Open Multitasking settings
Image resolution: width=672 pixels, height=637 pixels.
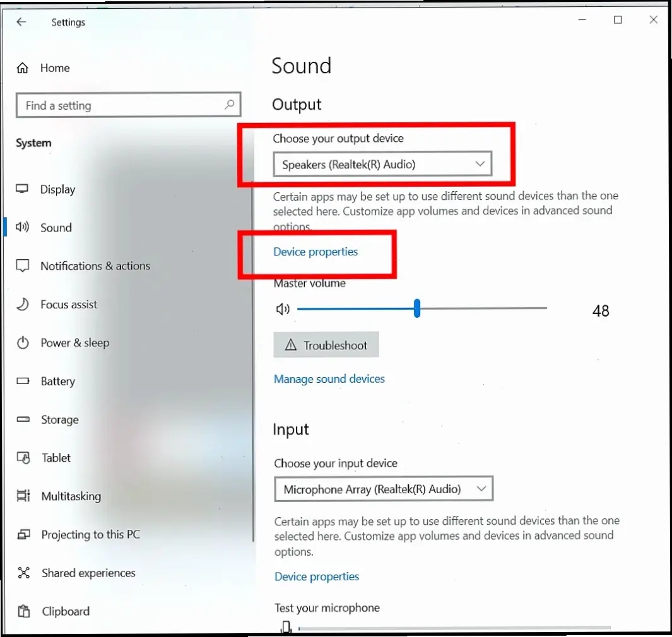(x=71, y=496)
